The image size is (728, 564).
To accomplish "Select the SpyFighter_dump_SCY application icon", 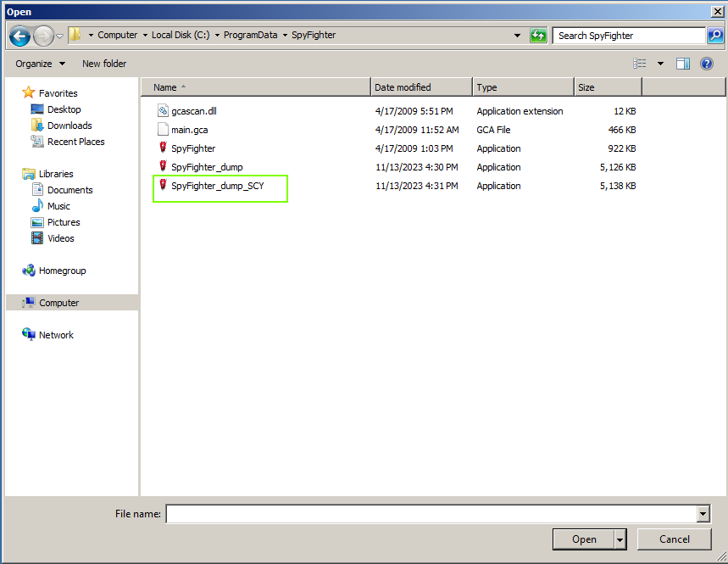I will pos(163,185).
